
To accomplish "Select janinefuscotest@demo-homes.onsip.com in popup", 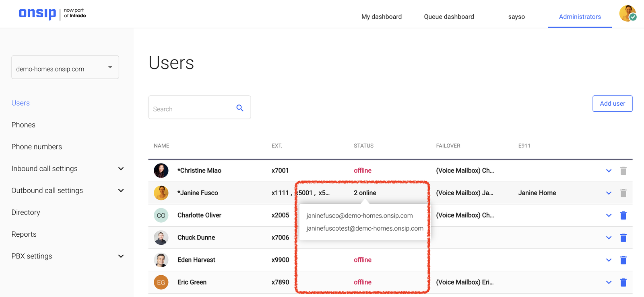I will coord(364,228).
